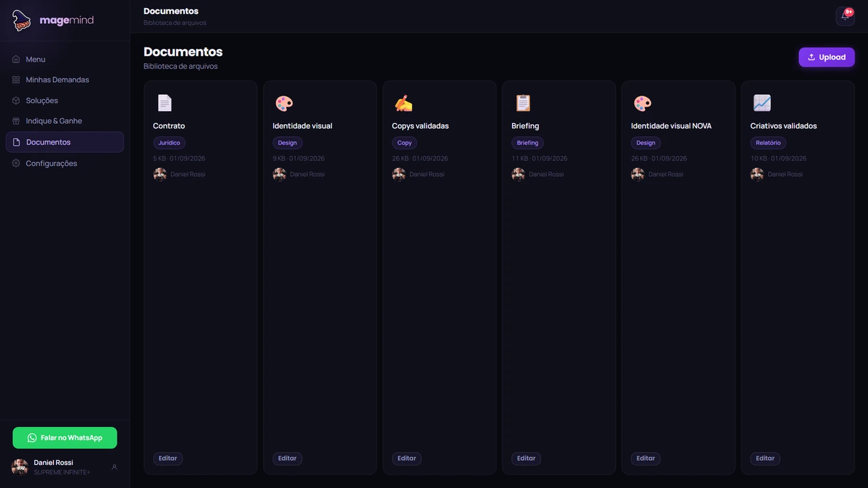Click the author avatar on Copys validadas card
The width and height of the screenshot is (868, 488).
point(399,174)
